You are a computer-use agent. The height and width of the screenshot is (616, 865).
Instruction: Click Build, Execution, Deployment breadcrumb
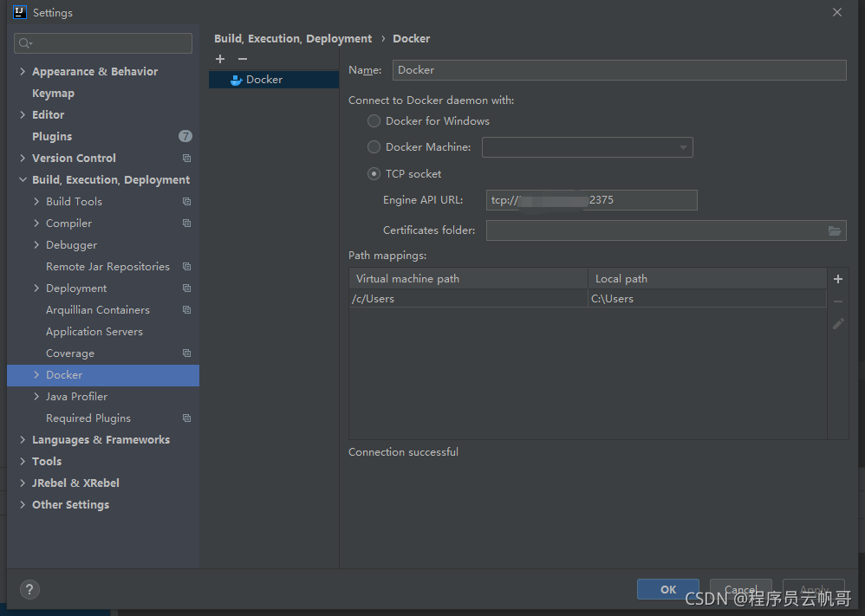[293, 39]
